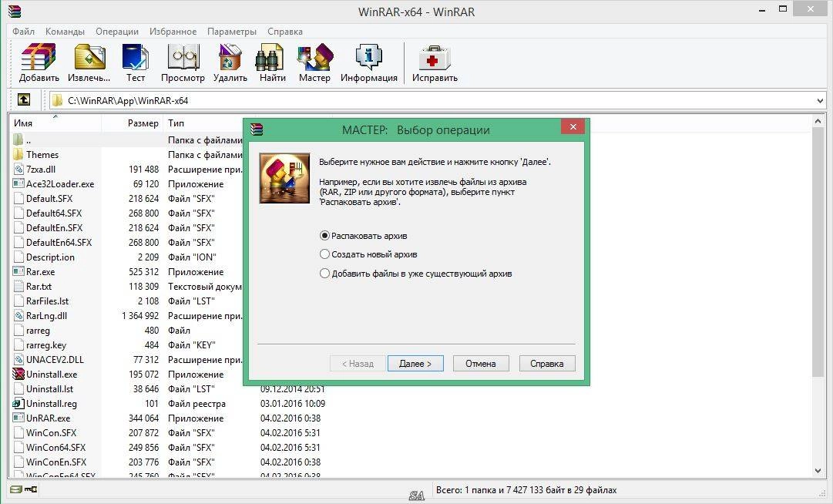Select the Uninstall.exe file icon
The width and height of the screenshot is (833, 504).
18,374
